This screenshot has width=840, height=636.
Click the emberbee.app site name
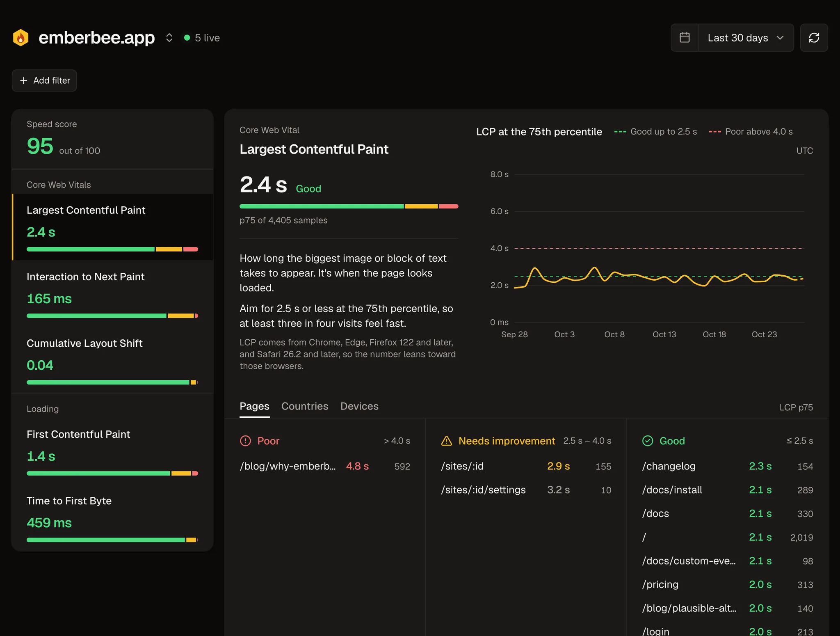click(96, 38)
